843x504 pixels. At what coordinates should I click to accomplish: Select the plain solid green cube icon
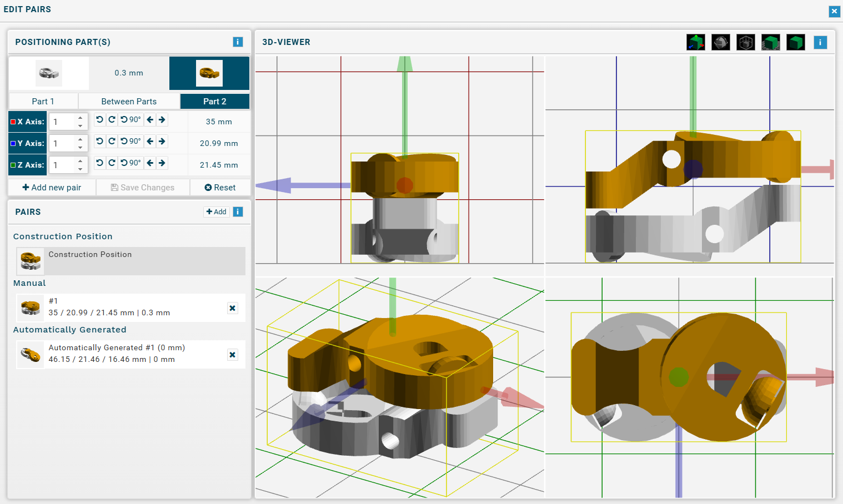point(796,42)
